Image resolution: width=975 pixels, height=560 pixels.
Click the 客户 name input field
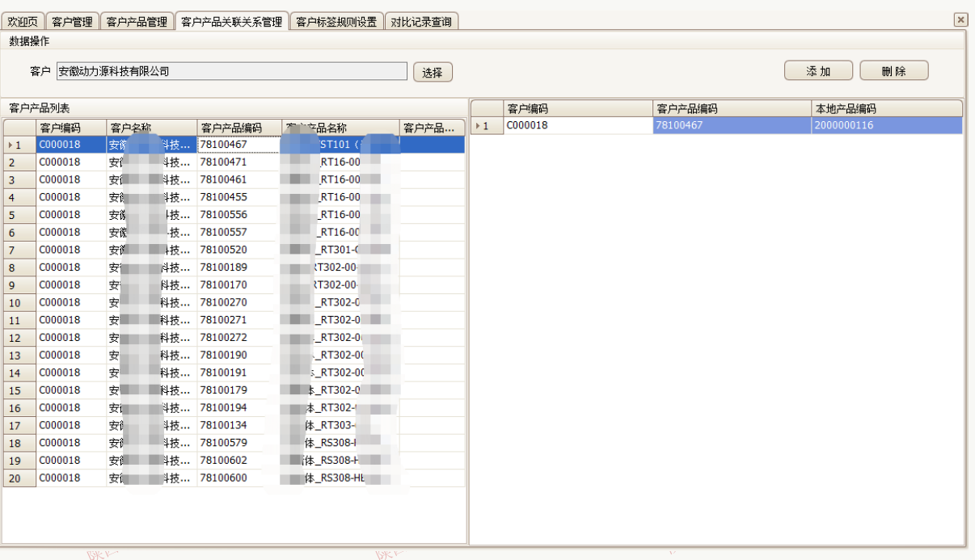(x=232, y=71)
